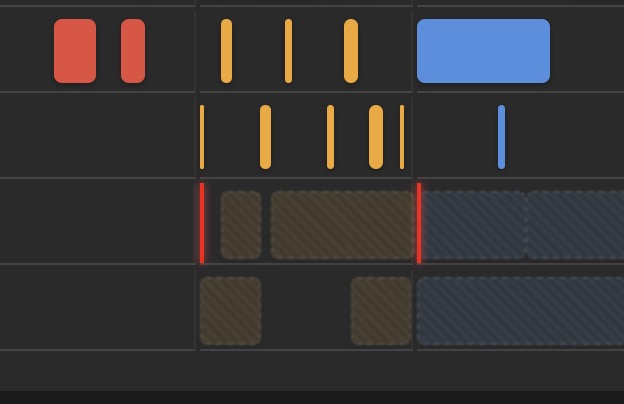Click the first hatched blue block in third row

474,225
